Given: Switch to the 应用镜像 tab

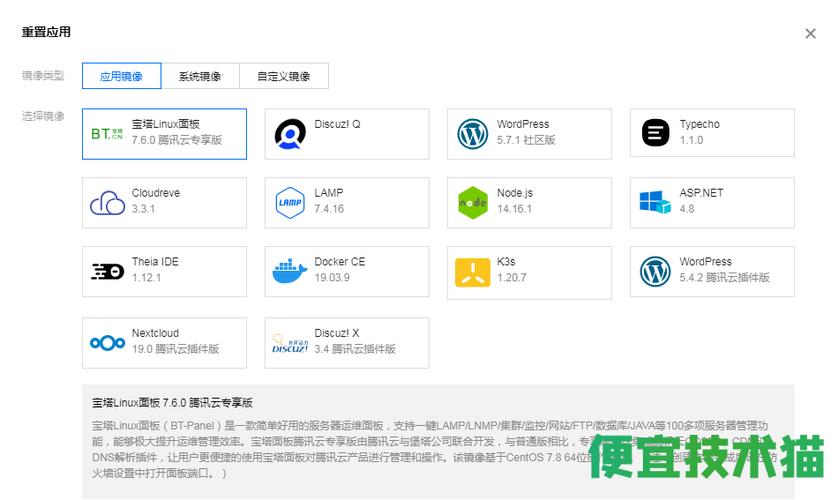Looking at the screenshot, I should point(121,76).
